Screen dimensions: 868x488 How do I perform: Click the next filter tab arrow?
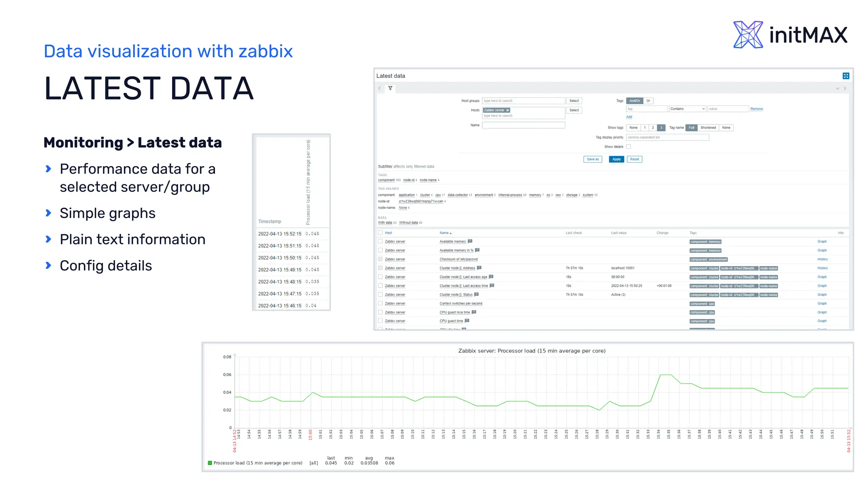click(x=845, y=89)
